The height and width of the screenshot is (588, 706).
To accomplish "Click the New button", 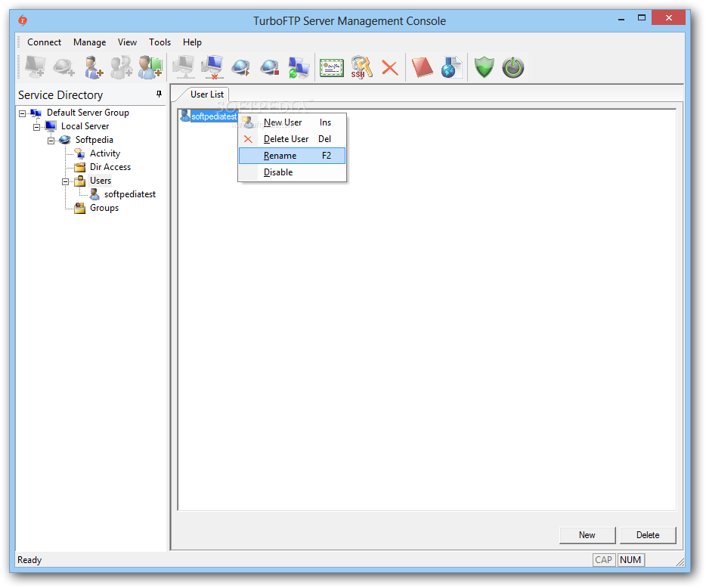I will pyautogui.click(x=587, y=535).
